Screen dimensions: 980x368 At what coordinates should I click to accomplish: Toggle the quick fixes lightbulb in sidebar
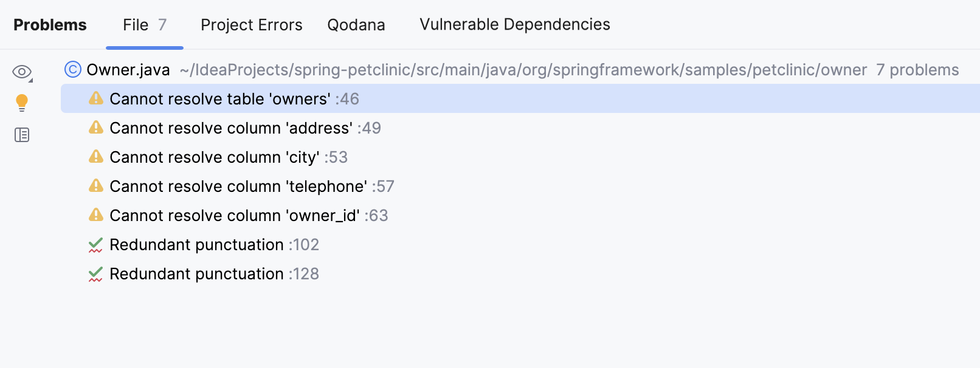point(22,103)
